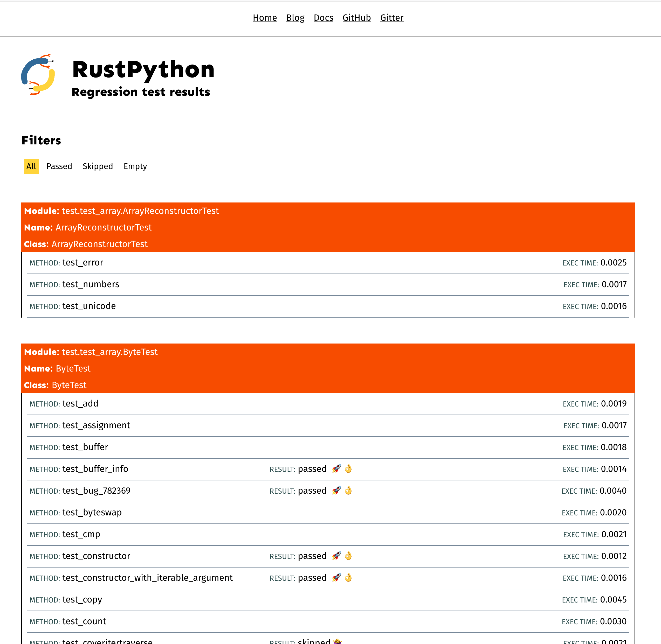Click rocket emoji on test_buffer_info row
Screen dimensions: 661x644
click(336, 469)
